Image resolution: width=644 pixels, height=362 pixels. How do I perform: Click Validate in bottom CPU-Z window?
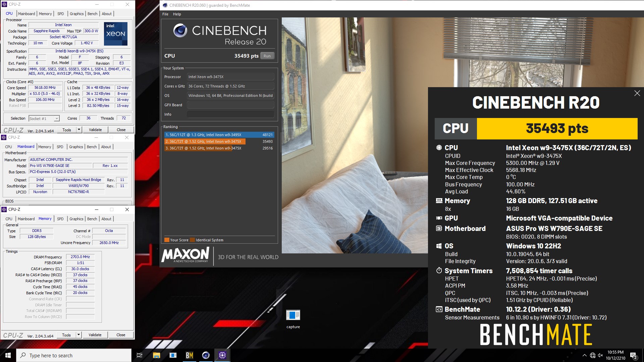[x=95, y=335]
